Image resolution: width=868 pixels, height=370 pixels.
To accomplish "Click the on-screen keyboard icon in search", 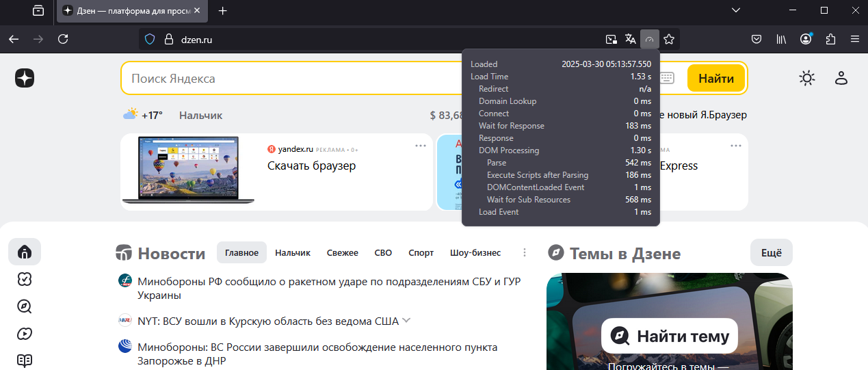I will click(667, 78).
